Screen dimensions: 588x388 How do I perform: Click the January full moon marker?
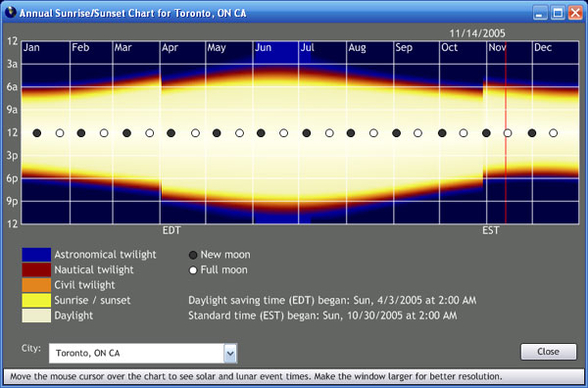coord(60,133)
